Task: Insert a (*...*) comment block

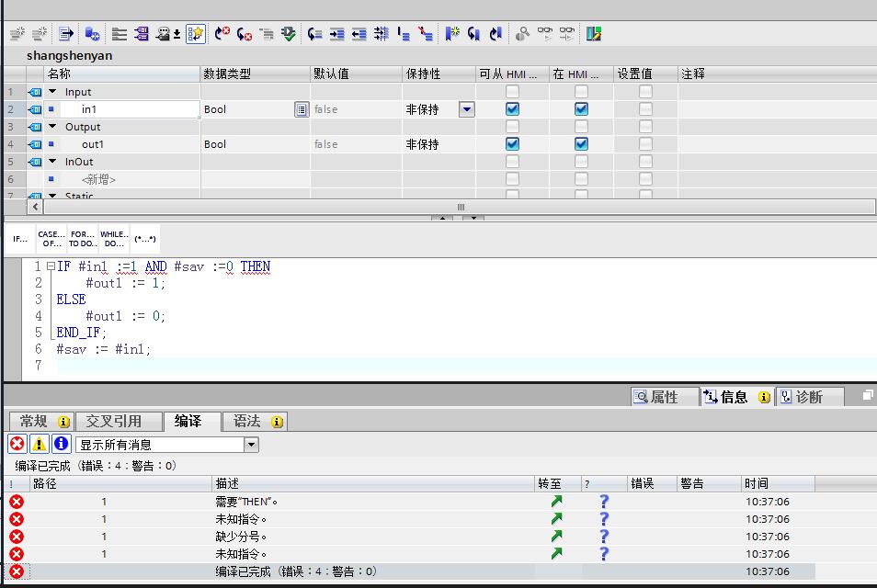Action: click(145, 239)
